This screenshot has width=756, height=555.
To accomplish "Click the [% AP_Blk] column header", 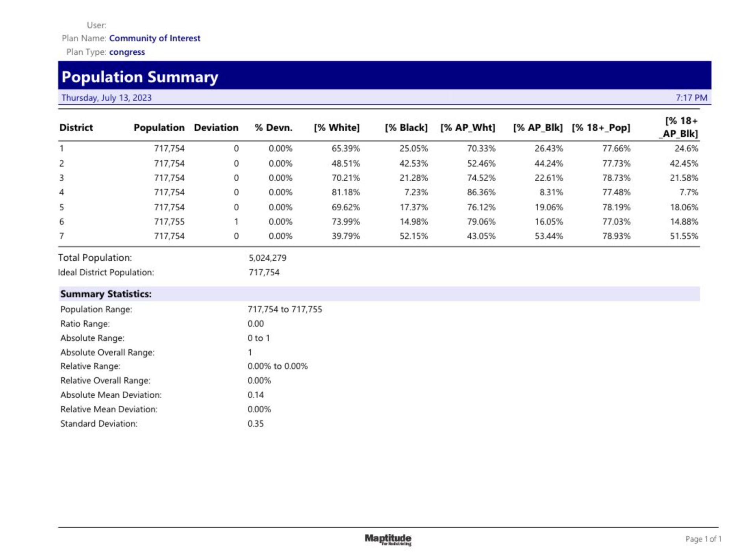I will 537,128.
